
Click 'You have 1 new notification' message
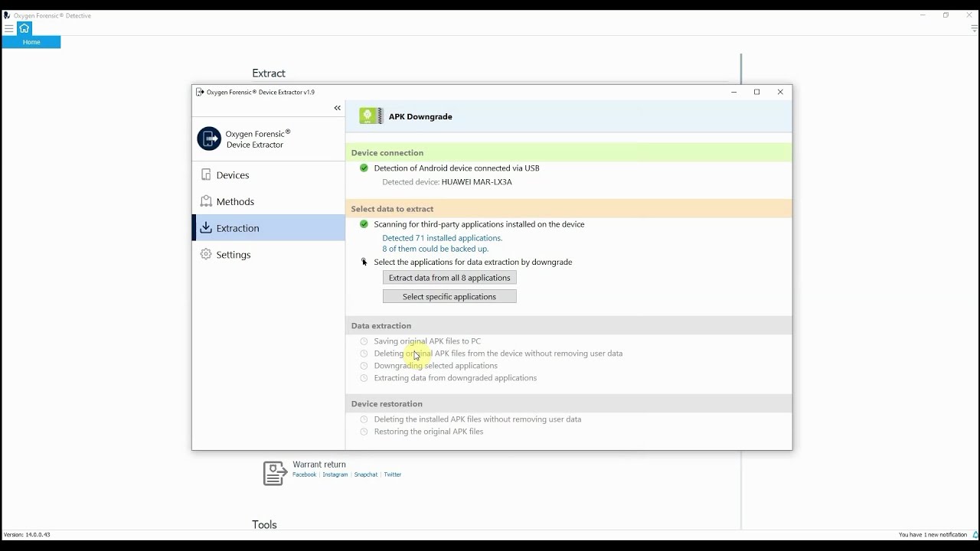933,535
